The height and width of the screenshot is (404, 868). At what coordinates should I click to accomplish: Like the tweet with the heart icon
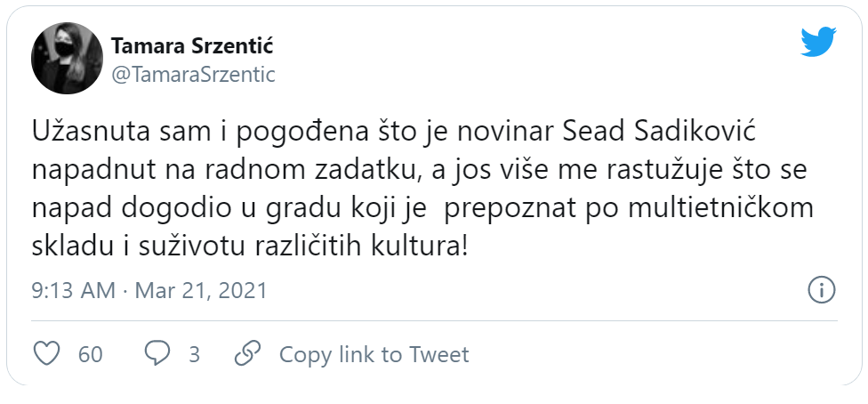[46, 354]
